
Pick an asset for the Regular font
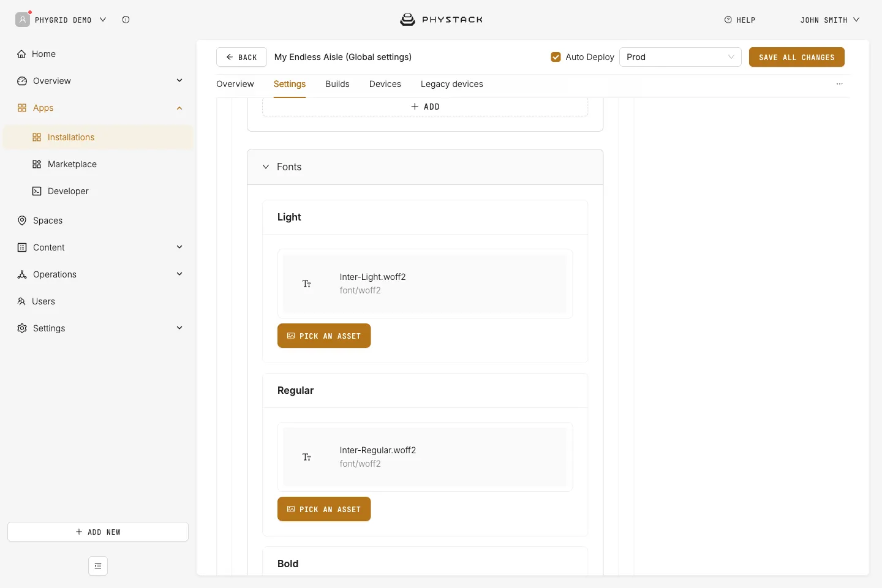pyautogui.click(x=324, y=509)
